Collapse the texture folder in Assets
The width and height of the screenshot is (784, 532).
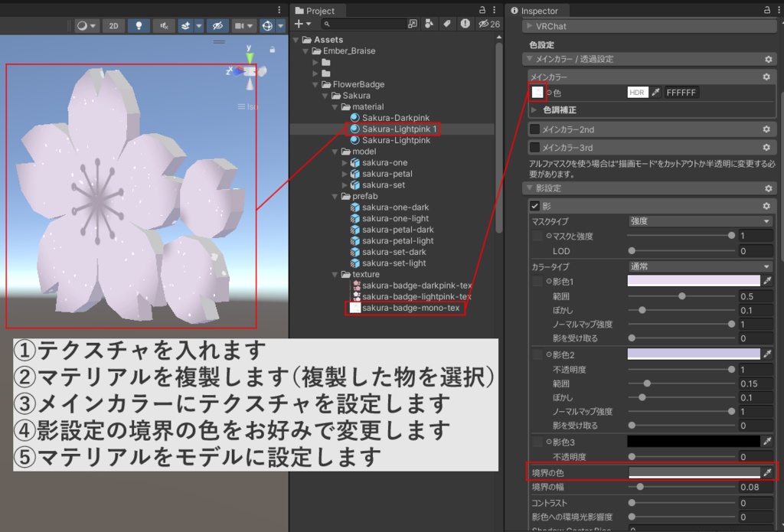(335, 274)
